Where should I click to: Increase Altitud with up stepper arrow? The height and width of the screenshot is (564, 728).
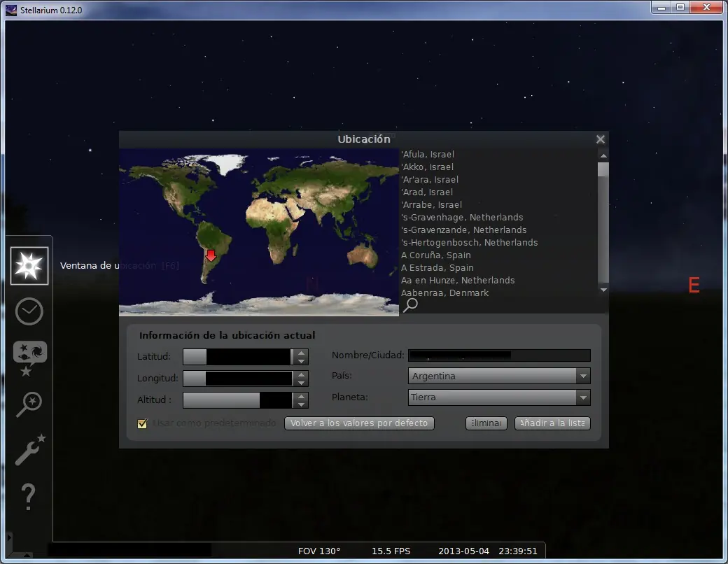301,397
